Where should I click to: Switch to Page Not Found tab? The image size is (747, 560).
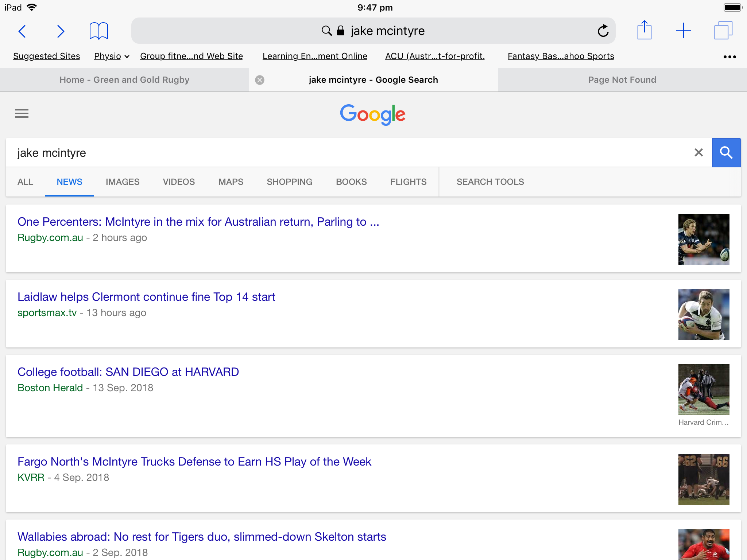point(622,80)
